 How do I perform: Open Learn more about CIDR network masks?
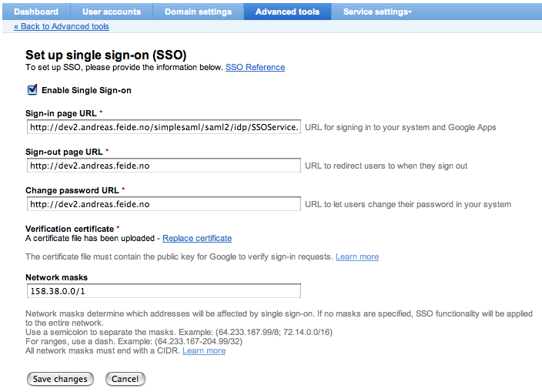point(204,350)
